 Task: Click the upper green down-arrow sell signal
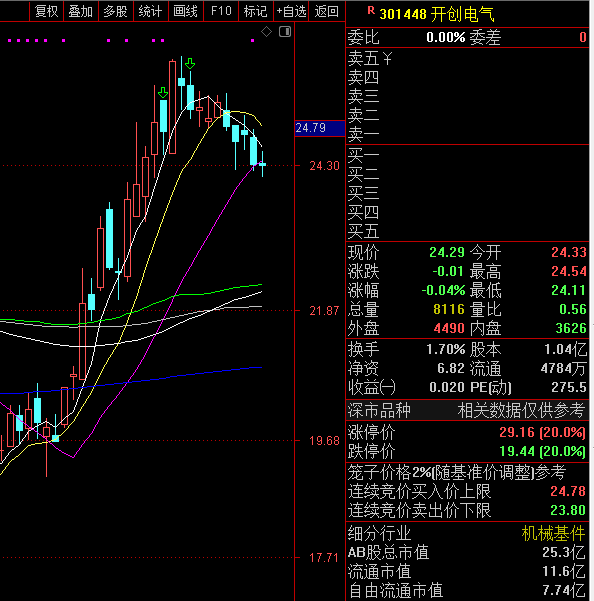pyautogui.click(x=190, y=64)
